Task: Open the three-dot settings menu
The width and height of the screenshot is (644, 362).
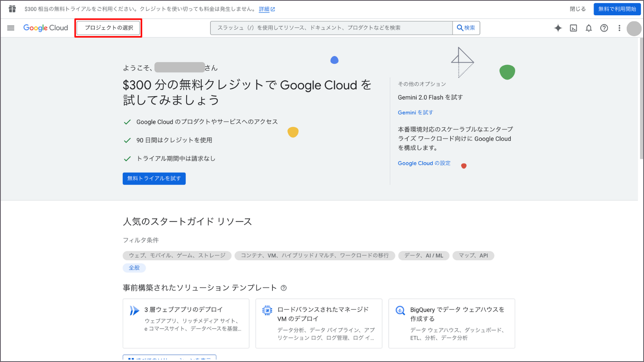Action: tap(619, 28)
